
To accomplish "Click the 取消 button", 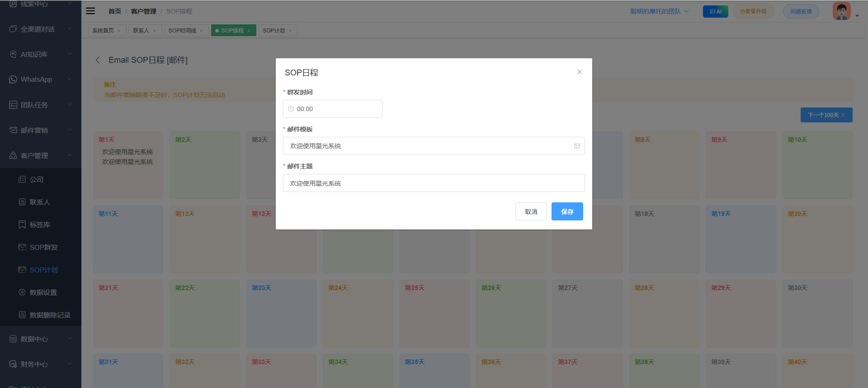I will pyautogui.click(x=531, y=211).
